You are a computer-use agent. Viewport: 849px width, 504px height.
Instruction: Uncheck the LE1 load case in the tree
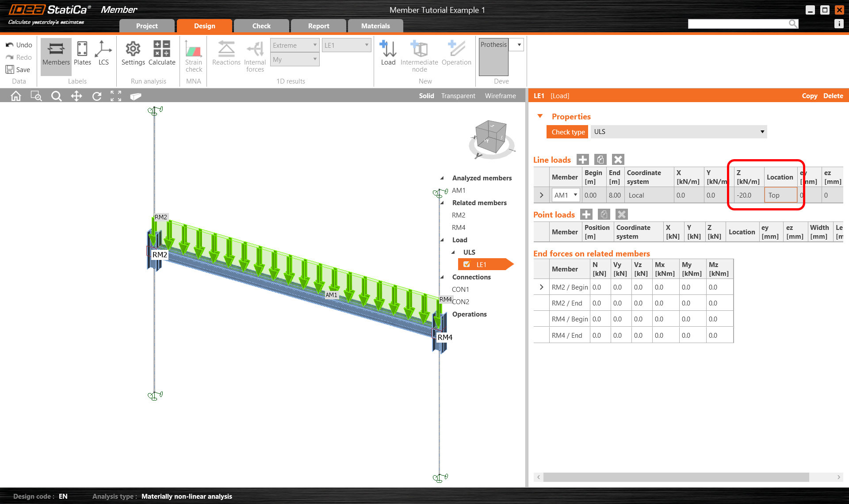pyautogui.click(x=467, y=264)
